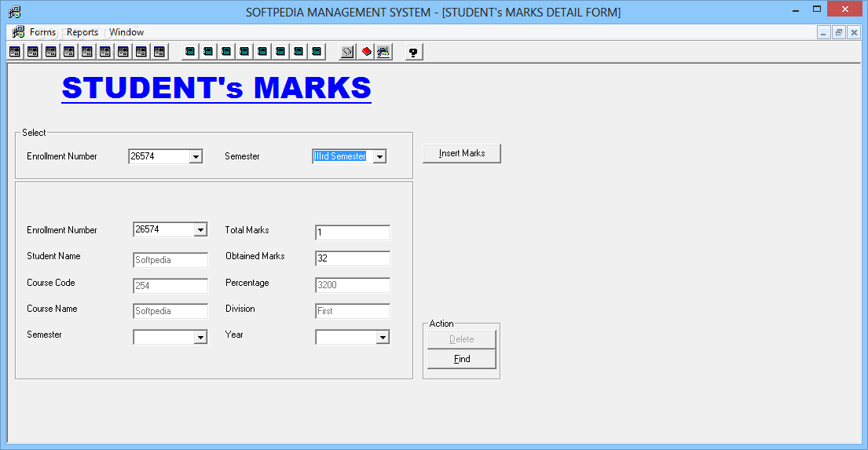The height and width of the screenshot is (450, 868).
Task: Click the computer network toolbar icon
Action: pos(383,52)
